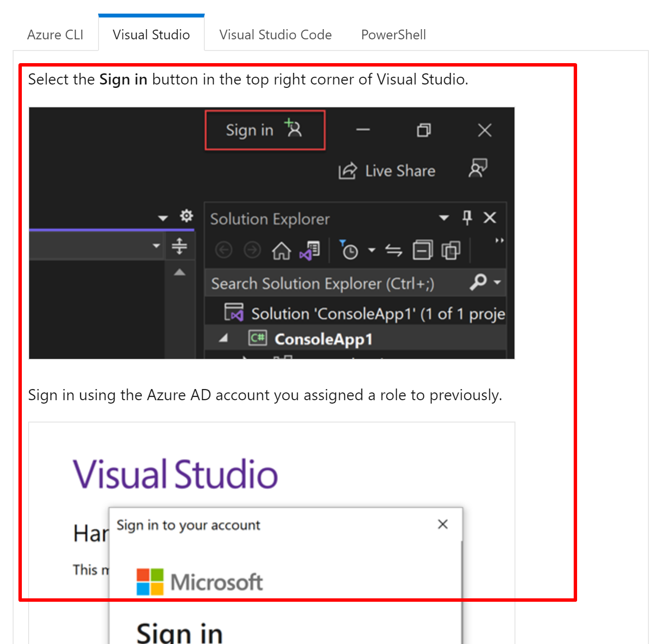Screen dimensions: 663x644
Task: Click the Sign in button in Visual Studio
Action: 265,130
